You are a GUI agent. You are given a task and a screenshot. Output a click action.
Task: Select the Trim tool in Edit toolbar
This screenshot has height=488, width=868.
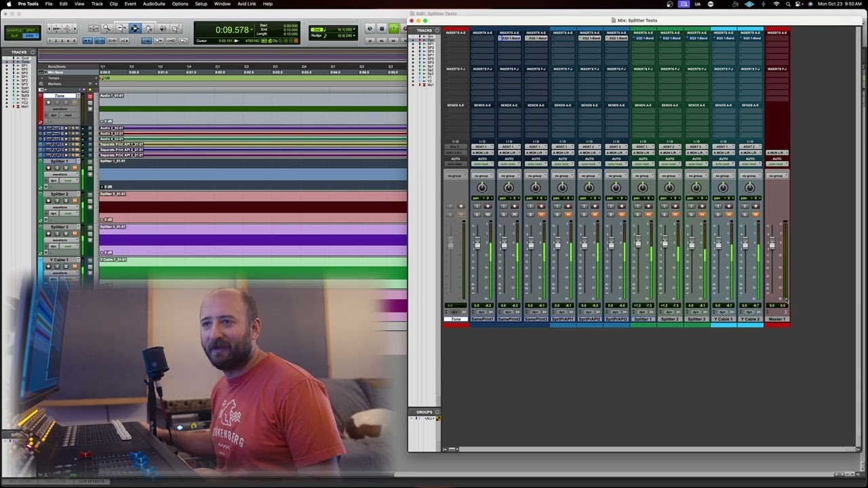121,28
